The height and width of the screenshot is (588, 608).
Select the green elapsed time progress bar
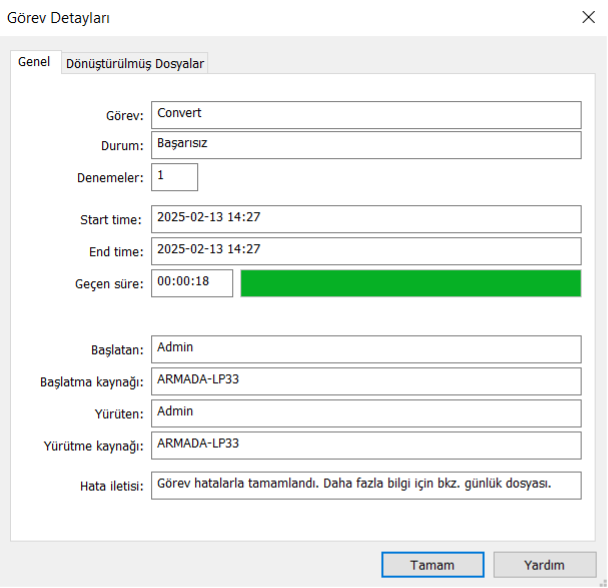[x=410, y=283]
